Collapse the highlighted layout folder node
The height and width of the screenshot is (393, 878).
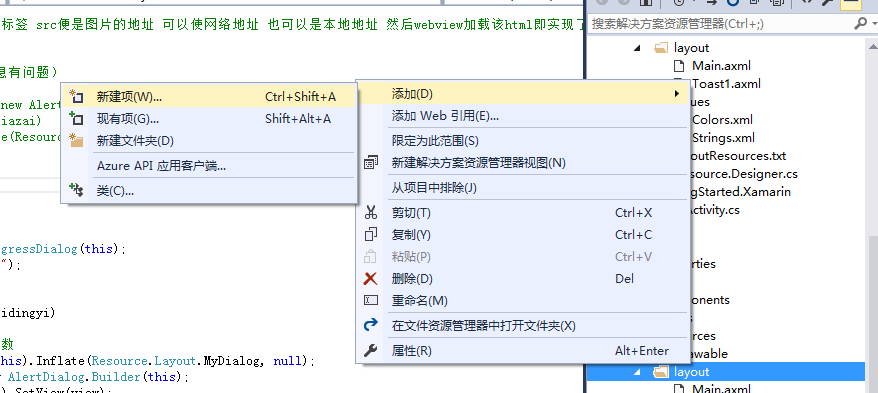pyautogui.click(x=637, y=372)
